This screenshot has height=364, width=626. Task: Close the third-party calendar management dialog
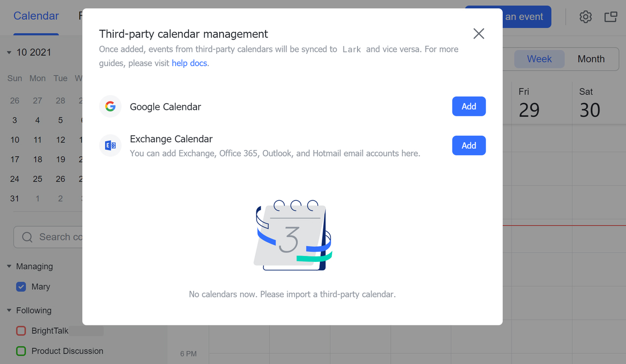tap(479, 33)
